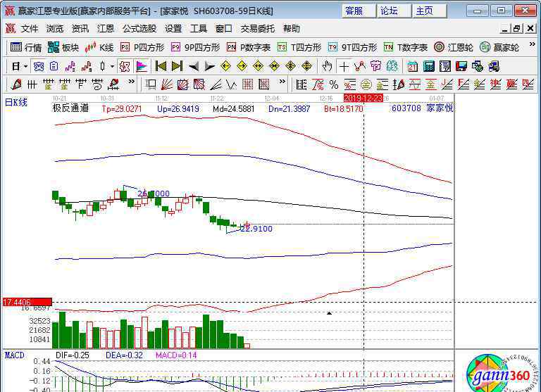The image size is (541, 392).
Task: Open the 赢家轮 wheel tool
Action: 499,47
